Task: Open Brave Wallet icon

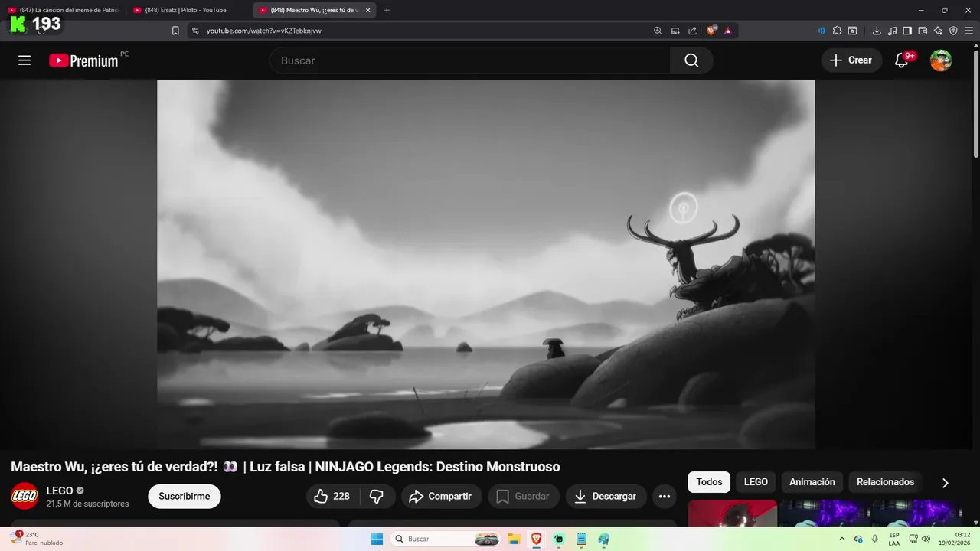Action: click(x=923, y=31)
